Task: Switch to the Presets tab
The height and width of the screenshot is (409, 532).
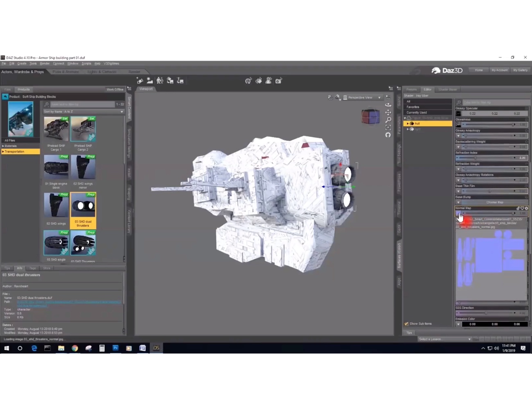Action: [412, 89]
